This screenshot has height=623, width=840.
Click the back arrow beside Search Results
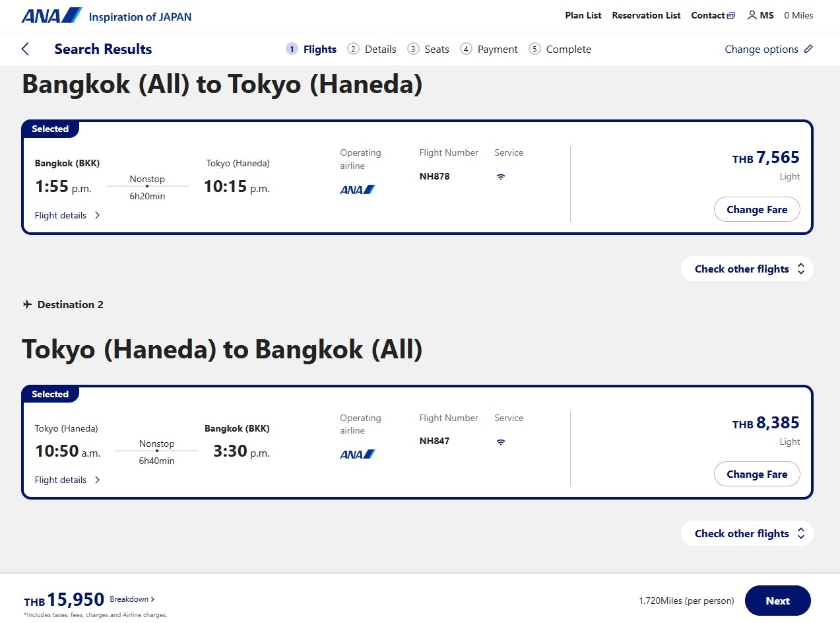(x=26, y=49)
